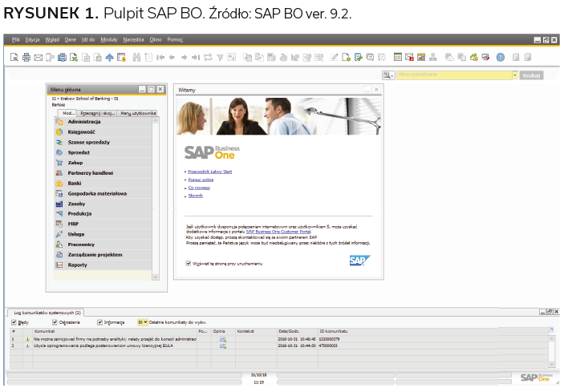Click Opinia icon in second log row
The image size is (568, 392).
[223, 346]
